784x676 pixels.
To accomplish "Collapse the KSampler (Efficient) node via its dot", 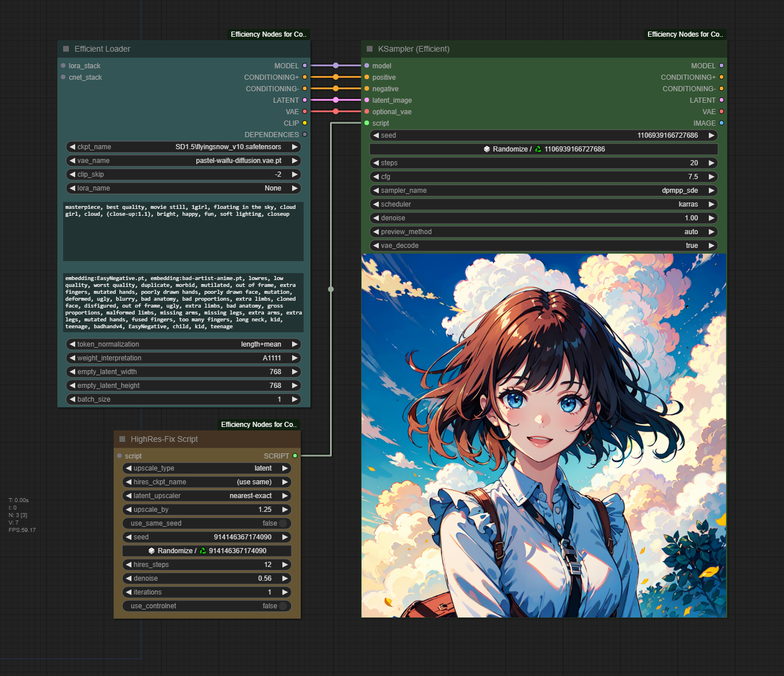I will [x=370, y=49].
